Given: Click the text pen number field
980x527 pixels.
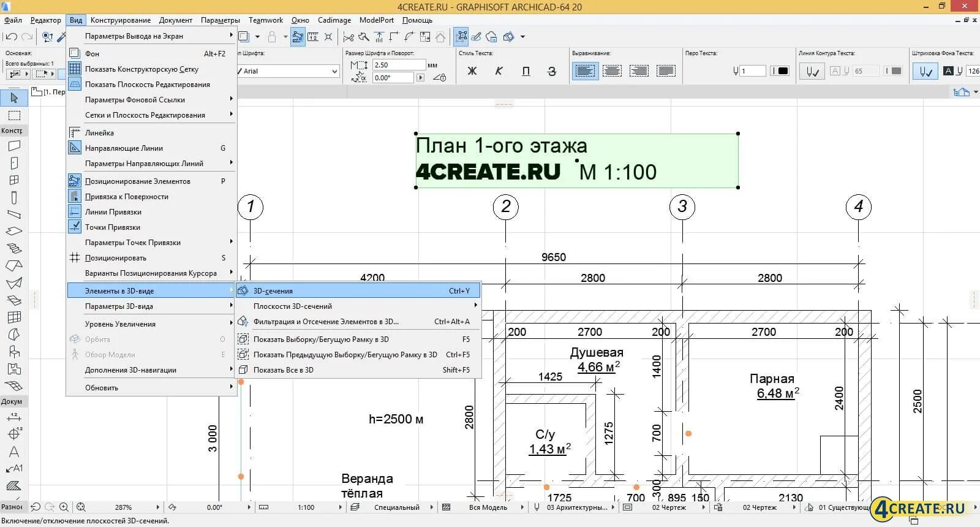Looking at the screenshot, I should click(x=753, y=71).
